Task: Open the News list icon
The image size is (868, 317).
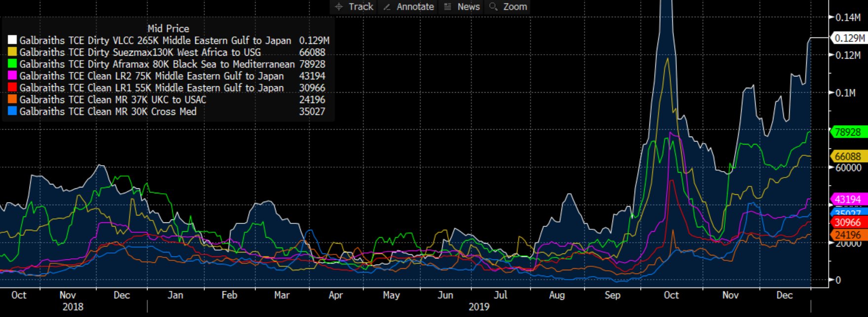Action: coord(447,7)
